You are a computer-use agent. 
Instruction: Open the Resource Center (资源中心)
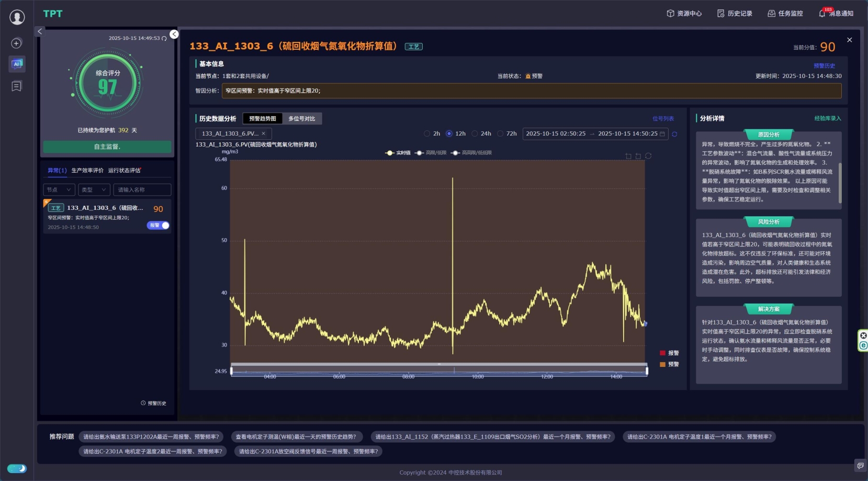pos(684,14)
